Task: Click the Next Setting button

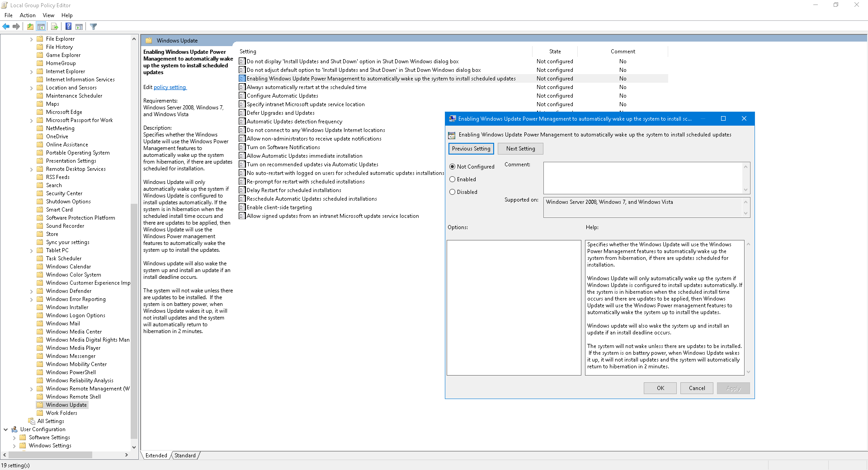Action: click(520, 149)
